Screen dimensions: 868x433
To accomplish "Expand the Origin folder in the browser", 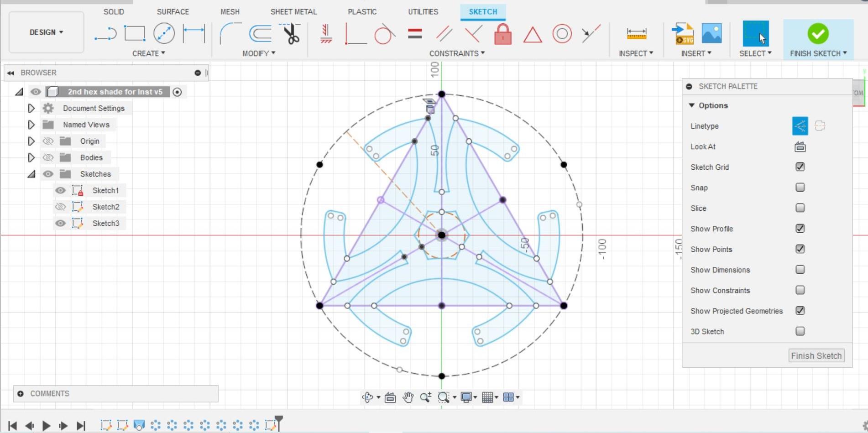I will 31,141.
